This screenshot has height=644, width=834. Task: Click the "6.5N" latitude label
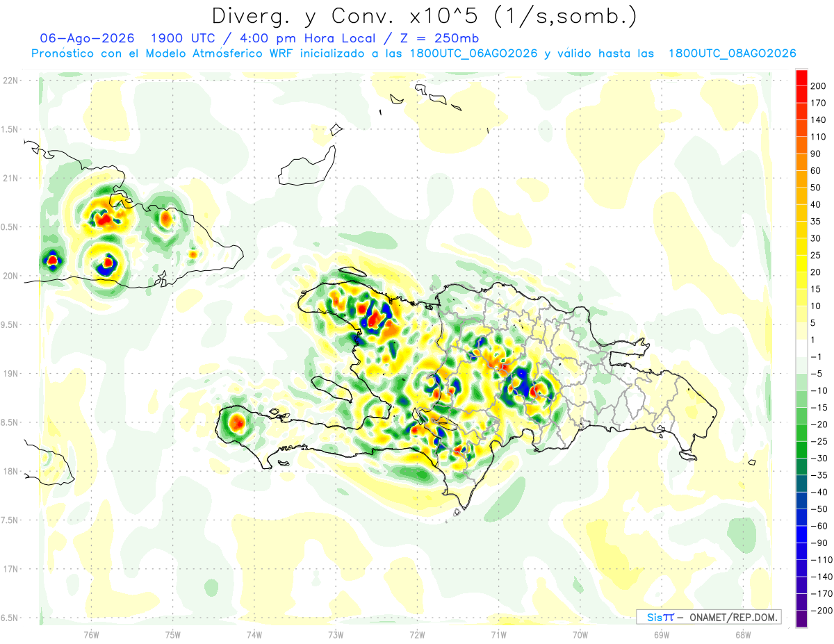point(10,618)
